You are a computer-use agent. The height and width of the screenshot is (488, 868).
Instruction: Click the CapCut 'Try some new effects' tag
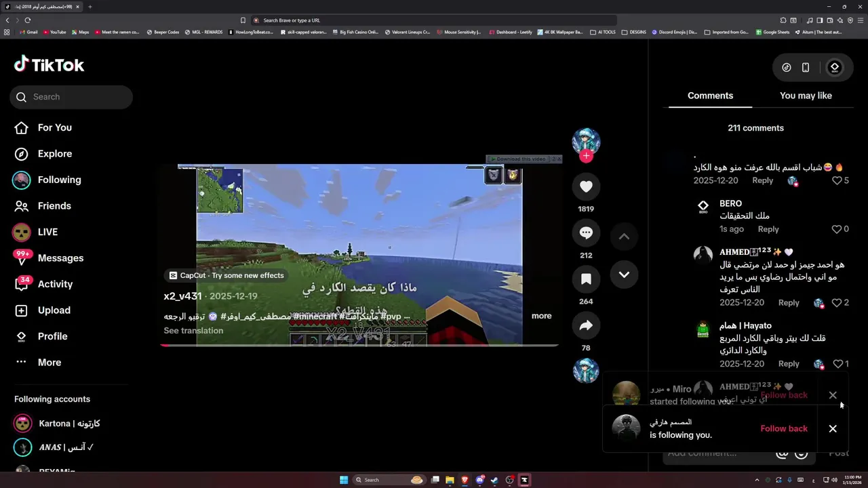226,275
